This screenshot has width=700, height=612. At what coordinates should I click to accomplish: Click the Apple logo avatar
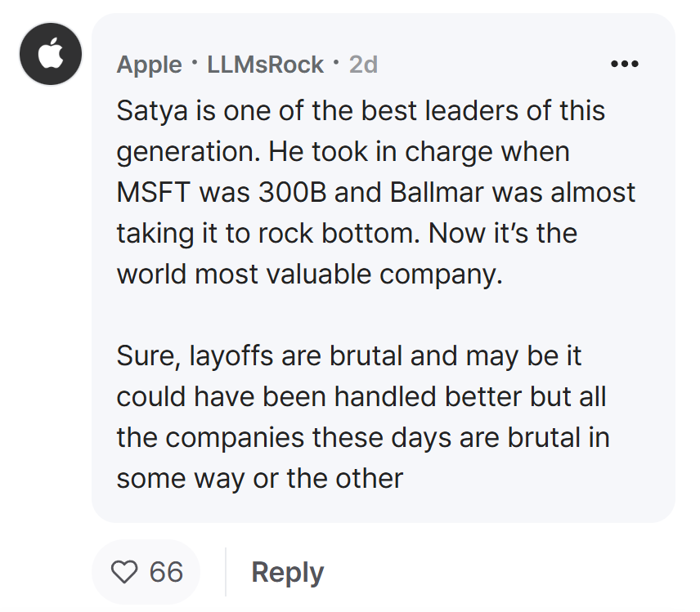[x=51, y=54]
